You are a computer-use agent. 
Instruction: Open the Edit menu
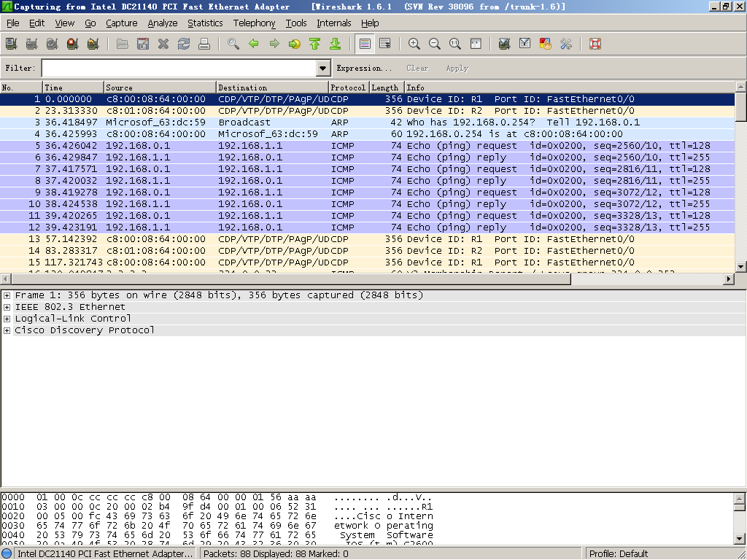click(36, 23)
